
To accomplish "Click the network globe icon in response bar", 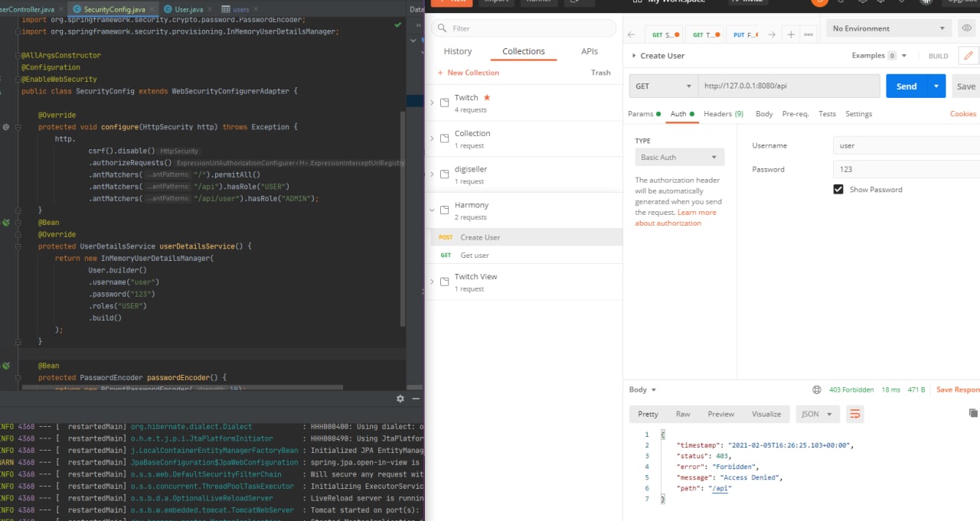I will [x=817, y=389].
